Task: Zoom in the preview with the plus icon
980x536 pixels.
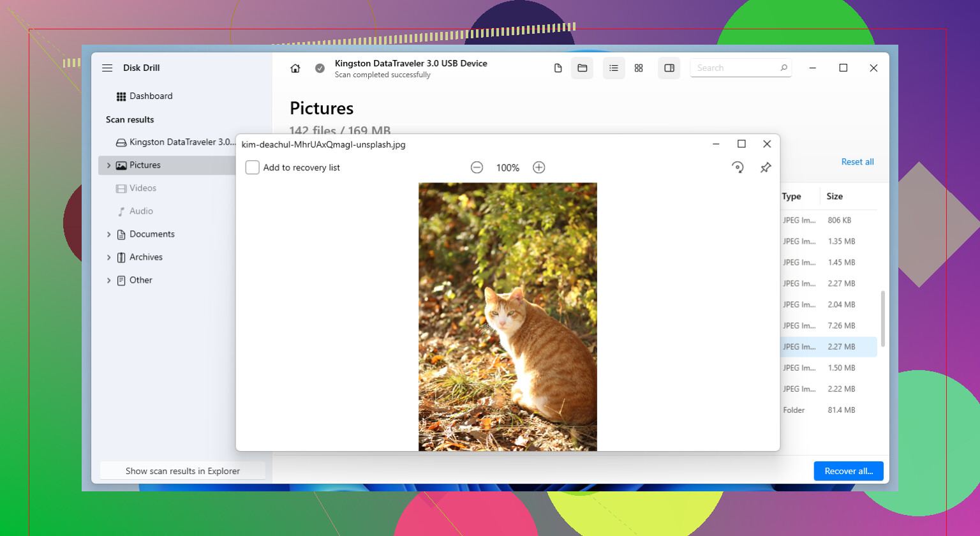Action: click(539, 168)
